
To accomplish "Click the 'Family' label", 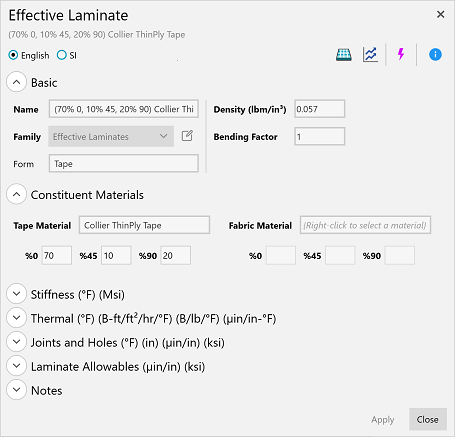I will click(27, 137).
